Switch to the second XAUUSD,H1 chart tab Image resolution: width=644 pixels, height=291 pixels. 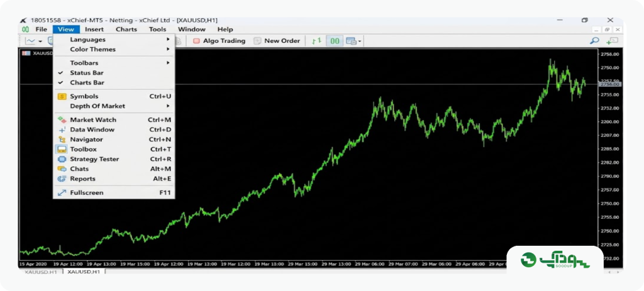point(84,272)
